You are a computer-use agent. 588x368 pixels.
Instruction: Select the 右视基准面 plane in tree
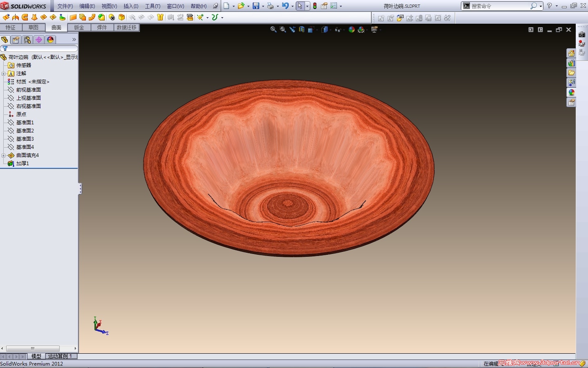28,106
